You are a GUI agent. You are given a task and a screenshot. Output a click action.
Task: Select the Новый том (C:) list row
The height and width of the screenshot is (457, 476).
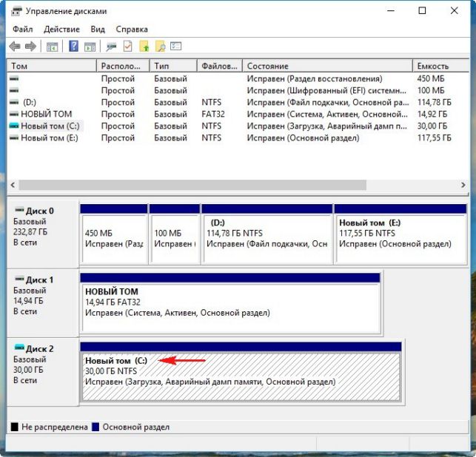pyautogui.click(x=238, y=126)
